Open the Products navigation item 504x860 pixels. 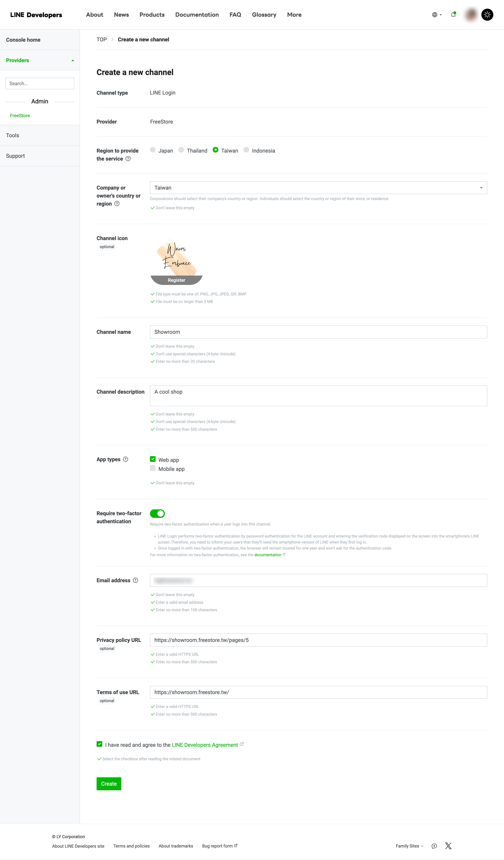click(152, 15)
